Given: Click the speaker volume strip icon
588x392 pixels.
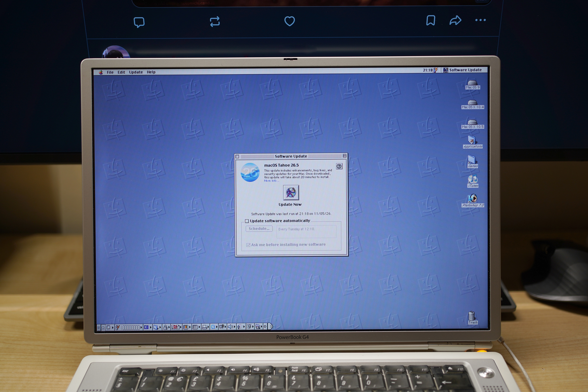Looking at the screenshot, I should click(230, 327).
